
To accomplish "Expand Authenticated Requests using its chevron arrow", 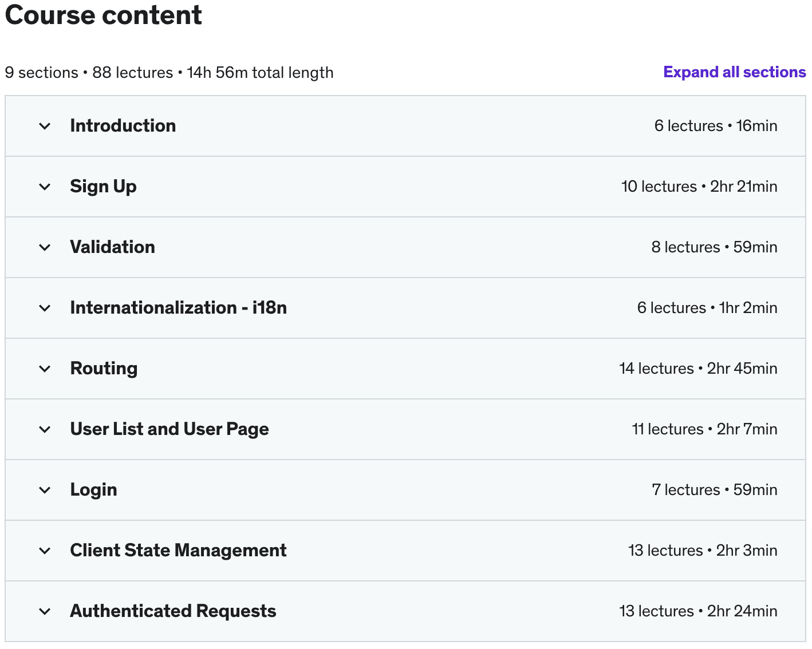I will pyautogui.click(x=45, y=612).
